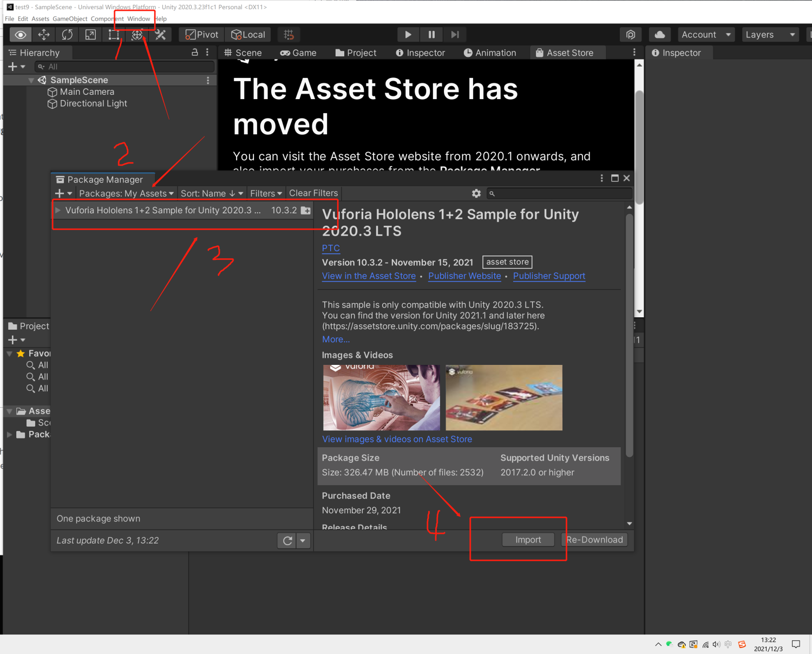Open Publisher Support link
Viewport: 812px width, 654px height.
click(x=549, y=276)
